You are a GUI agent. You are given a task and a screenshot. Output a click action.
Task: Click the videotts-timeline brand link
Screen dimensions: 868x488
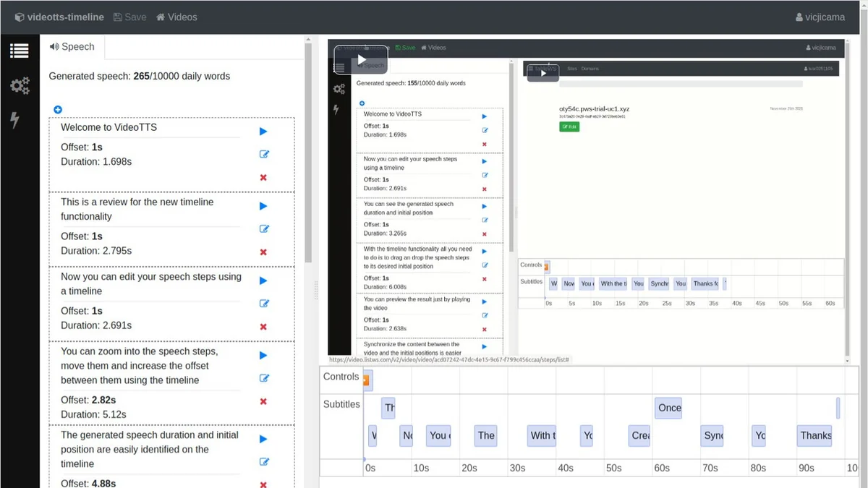59,17
